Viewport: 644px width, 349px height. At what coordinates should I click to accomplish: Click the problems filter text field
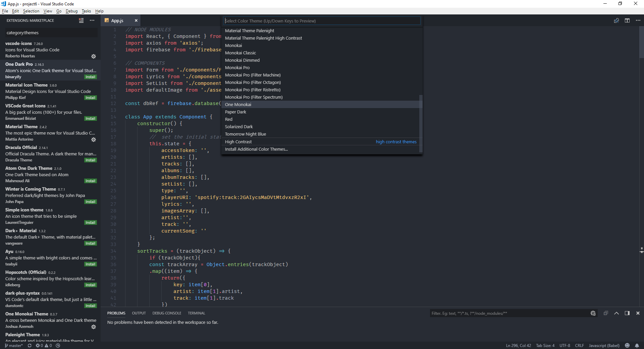(510, 313)
